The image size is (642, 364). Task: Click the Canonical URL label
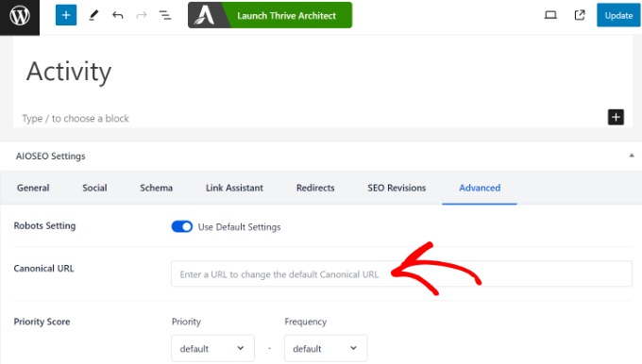click(x=43, y=269)
